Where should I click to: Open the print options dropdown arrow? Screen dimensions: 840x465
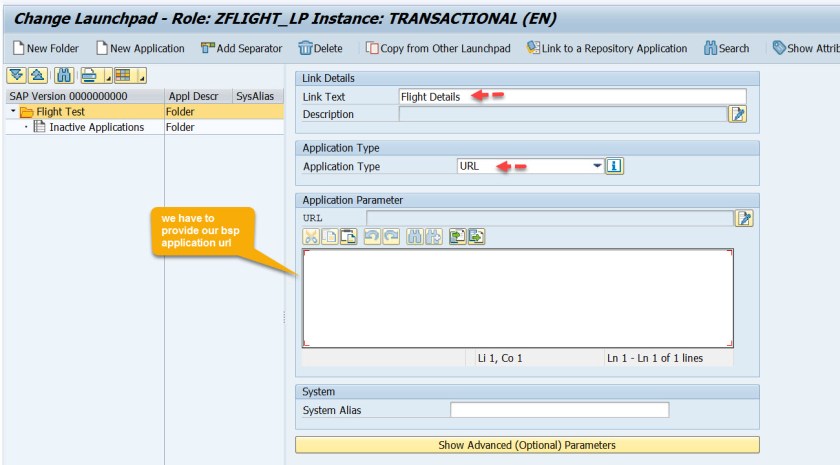108,76
